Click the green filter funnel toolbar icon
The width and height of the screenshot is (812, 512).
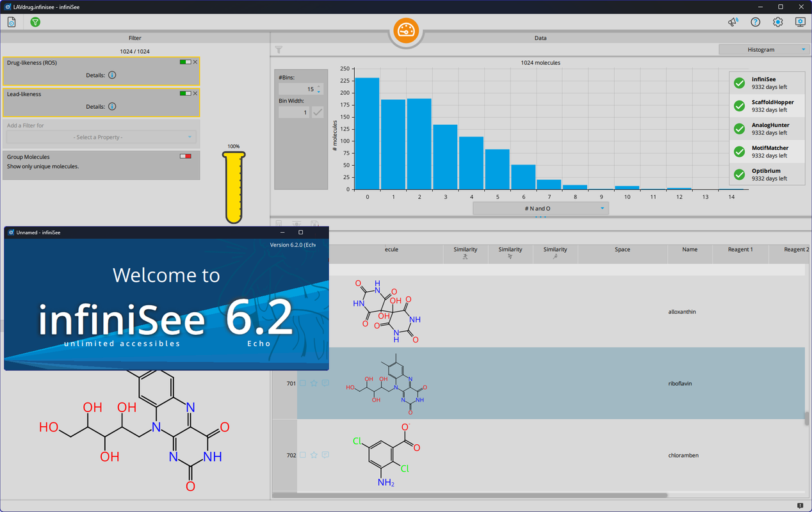[x=35, y=22]
